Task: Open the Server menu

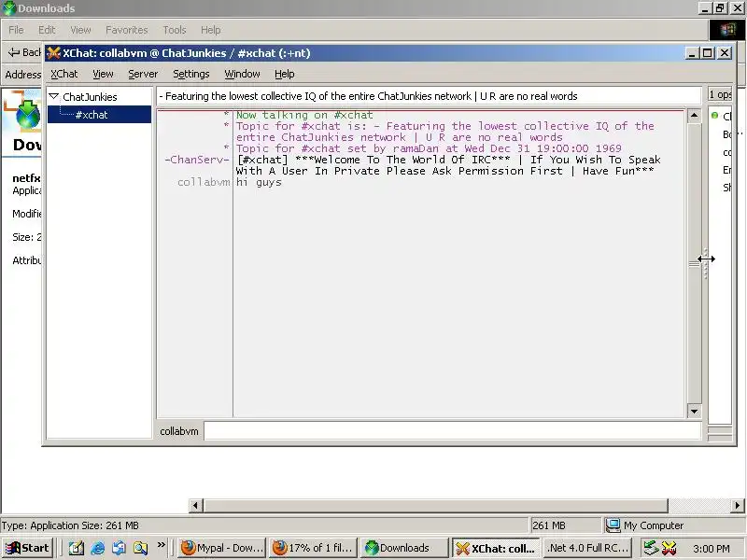Action: point(143,74)
